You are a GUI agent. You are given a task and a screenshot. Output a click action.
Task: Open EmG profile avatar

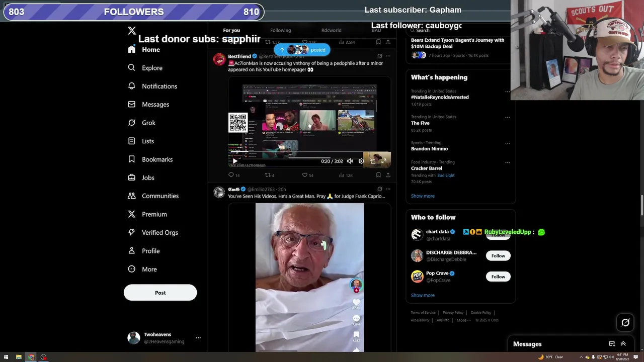pyautogui.click(x=219, y=193)
